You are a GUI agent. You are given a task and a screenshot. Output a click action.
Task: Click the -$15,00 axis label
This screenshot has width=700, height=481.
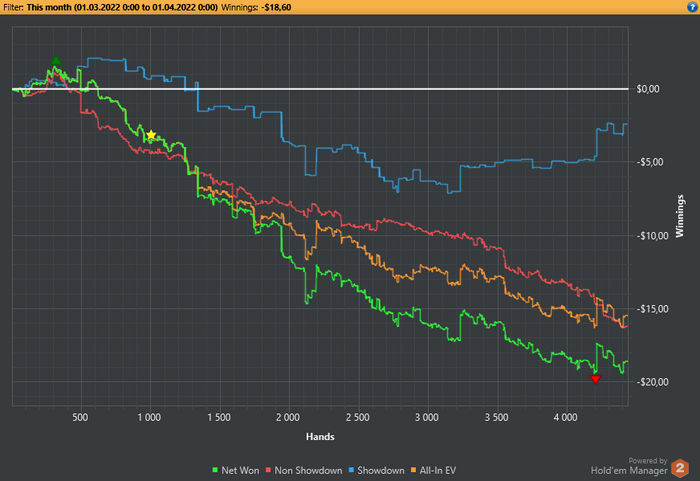point(652,309)
